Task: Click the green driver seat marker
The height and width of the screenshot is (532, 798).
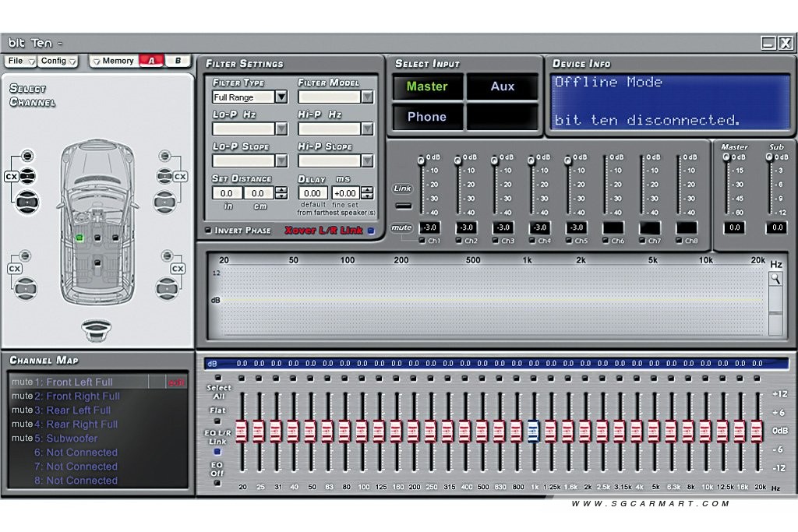Action: 79,238
